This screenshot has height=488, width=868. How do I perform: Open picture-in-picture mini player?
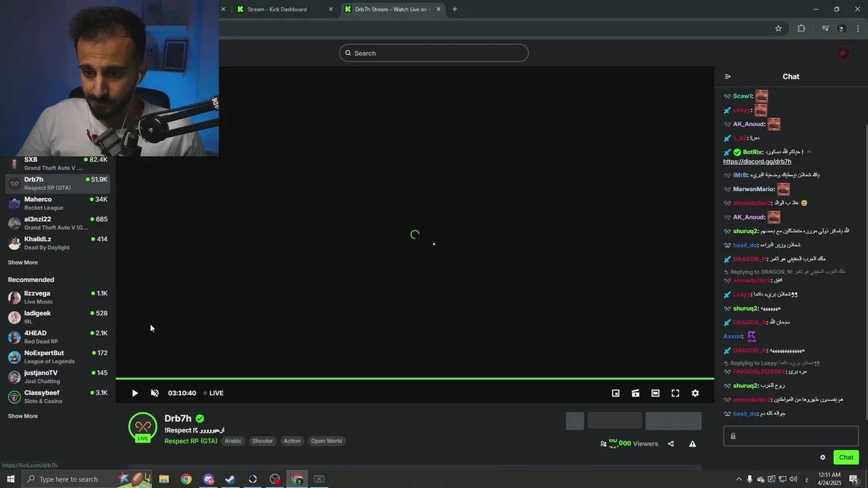coord(616,393)
